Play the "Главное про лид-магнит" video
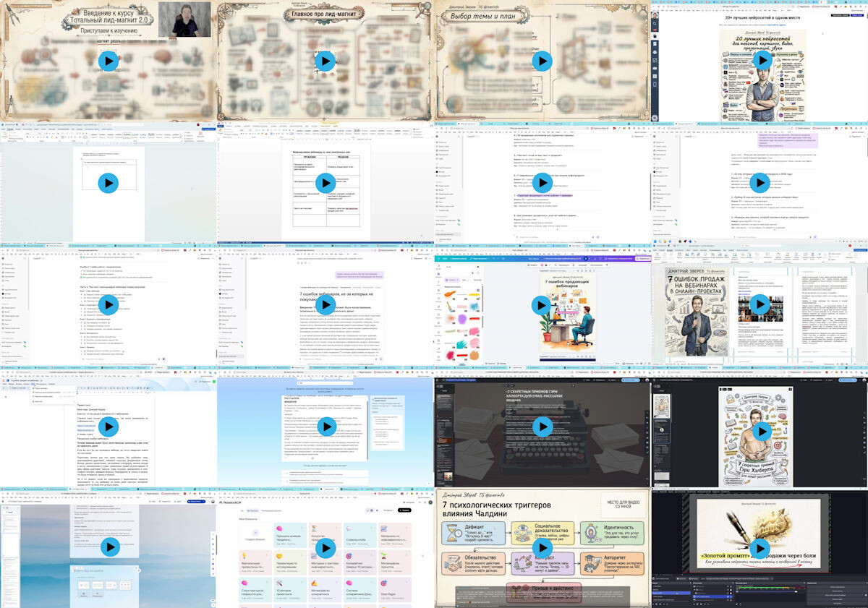The height and width of the screenshot is (608, 868). tap(325, 61)
